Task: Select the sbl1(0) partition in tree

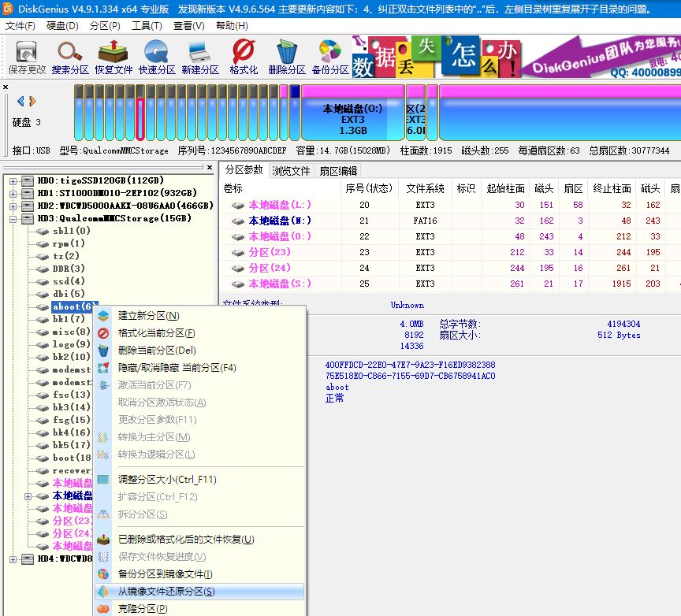Action: click(x=71, y=231)
